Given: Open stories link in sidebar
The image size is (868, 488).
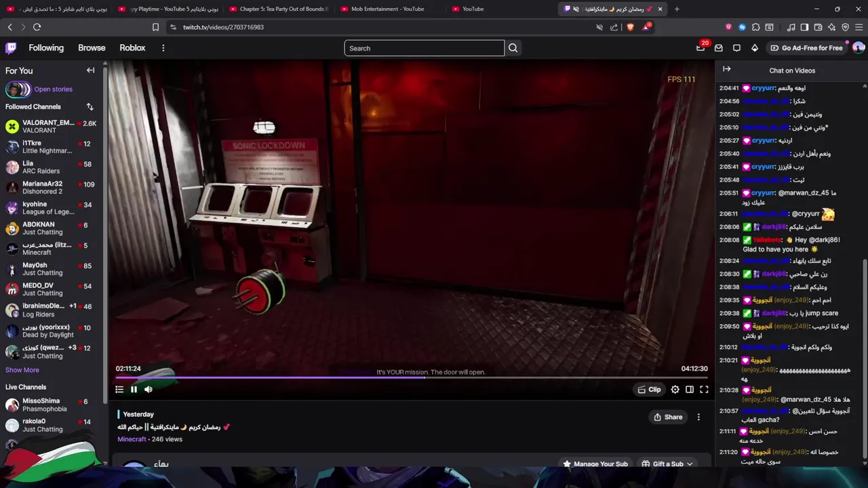Looking at the screenshot, I should (x=53, y=89).
